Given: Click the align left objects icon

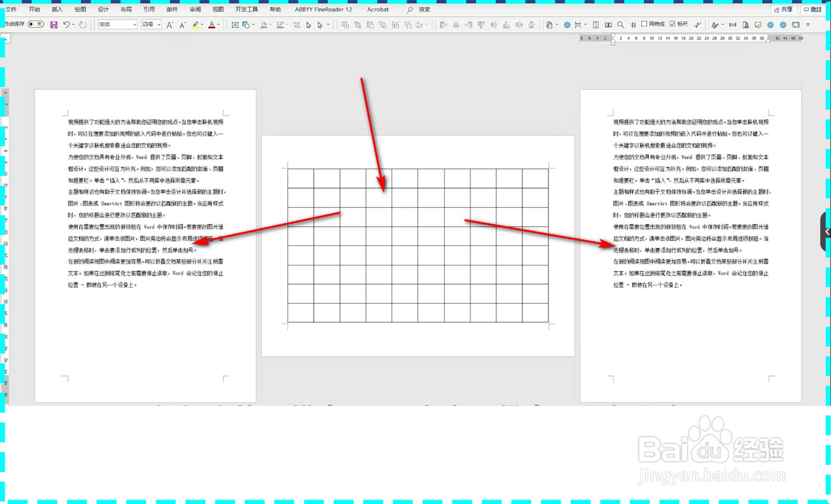Looking at the screenshot, I should click(x=443, y=24).
